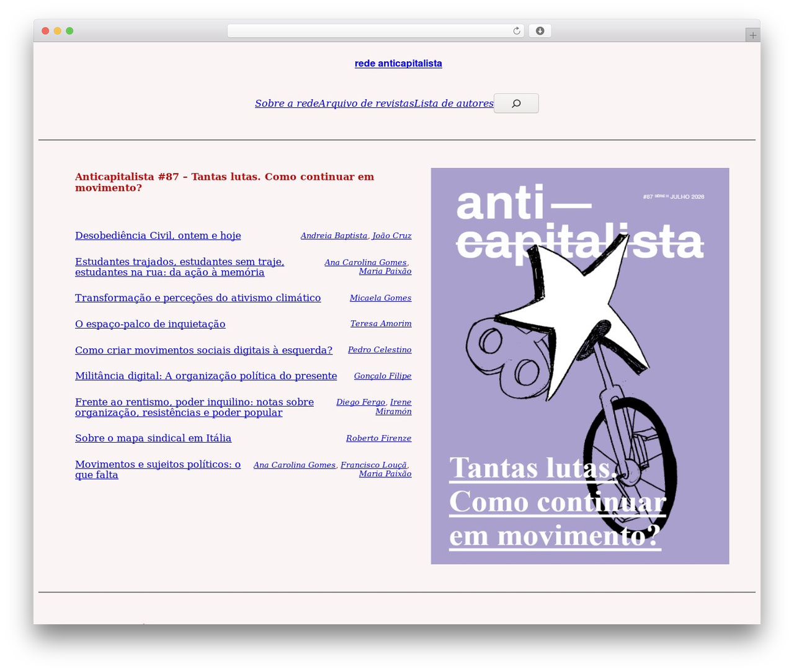Click the search magnifier button
794x672 pixels.
516,104
